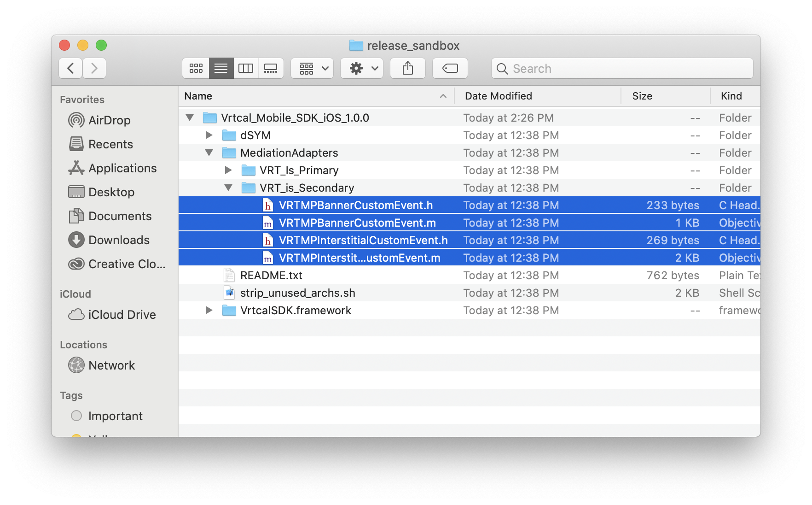
Task: Open the Action gear dropdown menu
Action: (362, 69)
